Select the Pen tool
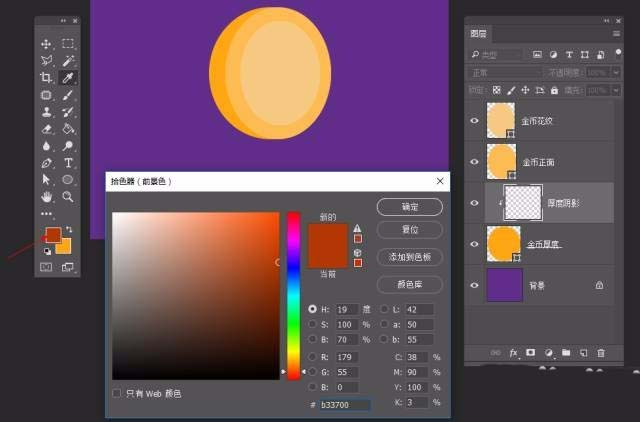The image size is (640, 422). point(46,162)
